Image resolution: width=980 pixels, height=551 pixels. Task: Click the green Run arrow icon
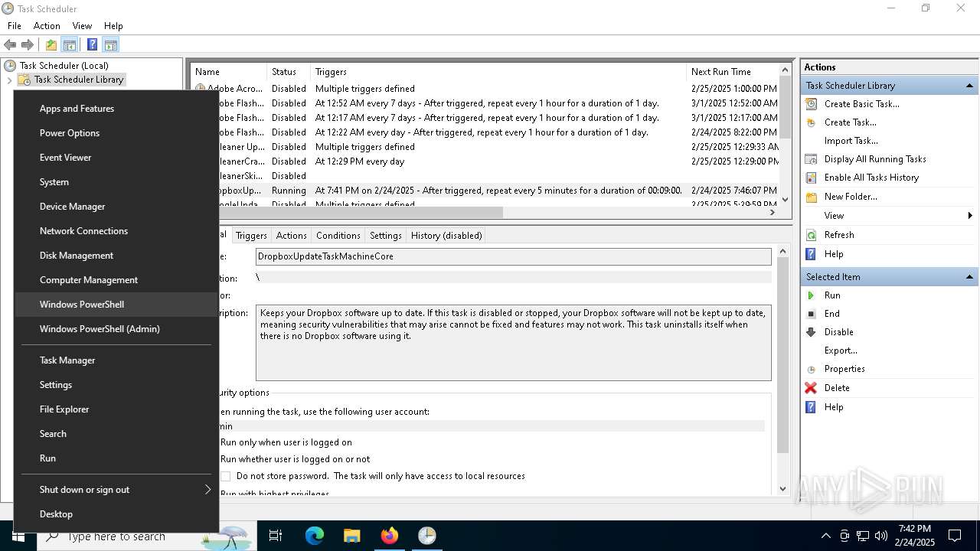coord(811,295)
